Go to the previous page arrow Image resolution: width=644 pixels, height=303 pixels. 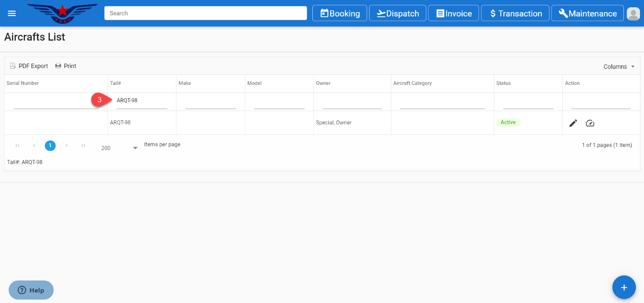coord(34,146)
